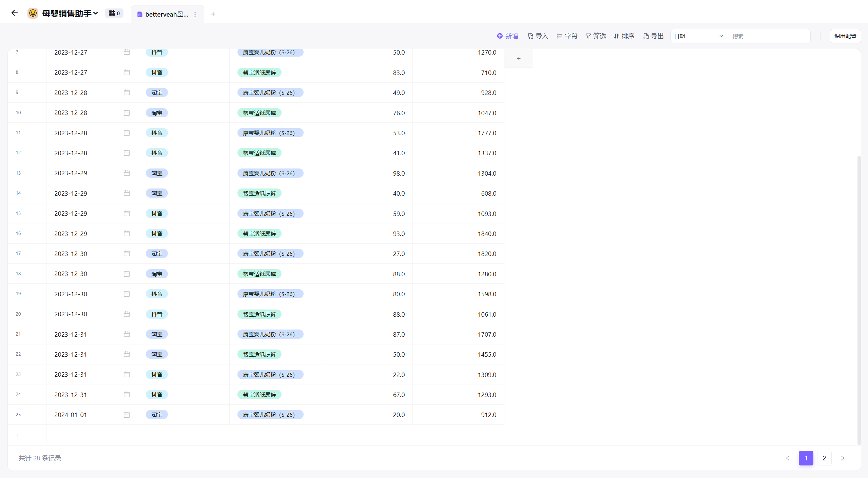Open 调用配置 button
868x478 pixels.
pos(845,36)
